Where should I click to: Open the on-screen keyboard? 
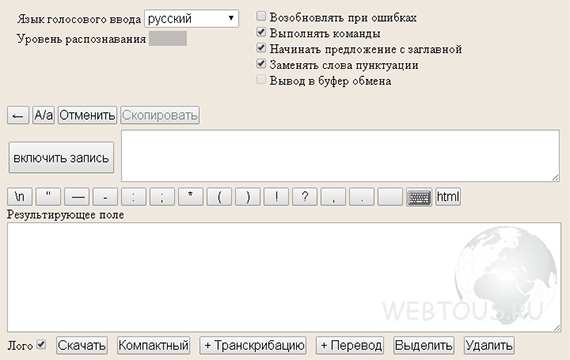click(x=419, y=197)
